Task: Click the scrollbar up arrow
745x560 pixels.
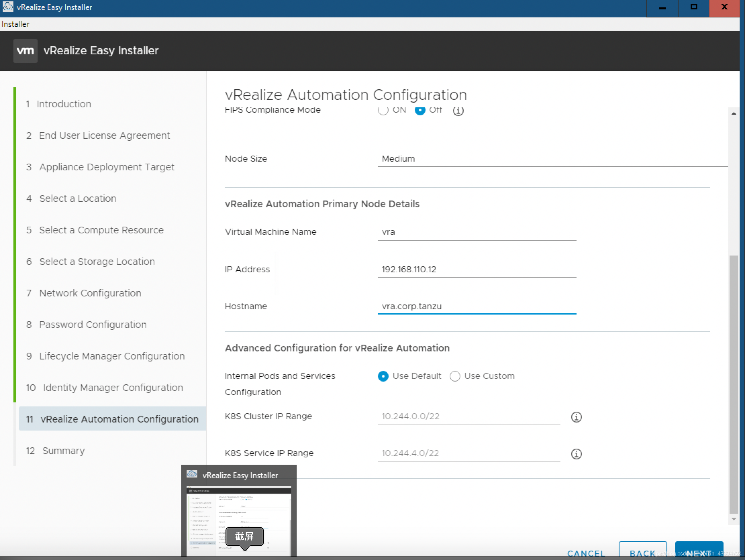Action: (734, 113)
